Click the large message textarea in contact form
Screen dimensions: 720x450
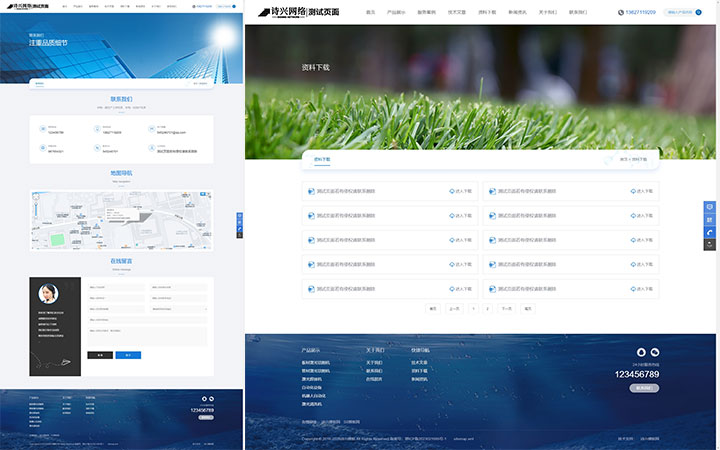tap(147, 336)
